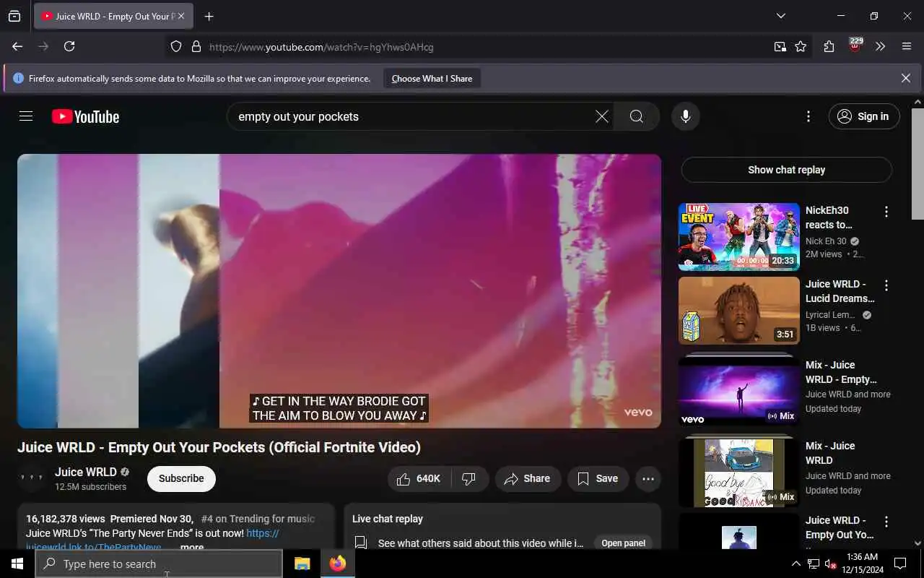Go to the YouTube home logo
This screenshot has width=924, height=578.
point(85,116)
